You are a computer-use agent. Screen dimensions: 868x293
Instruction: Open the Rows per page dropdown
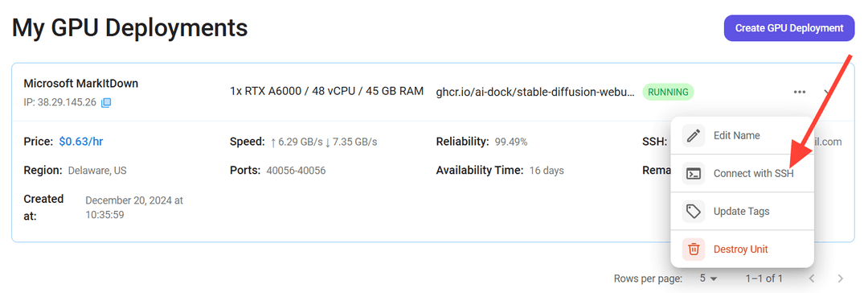[708, 278]
